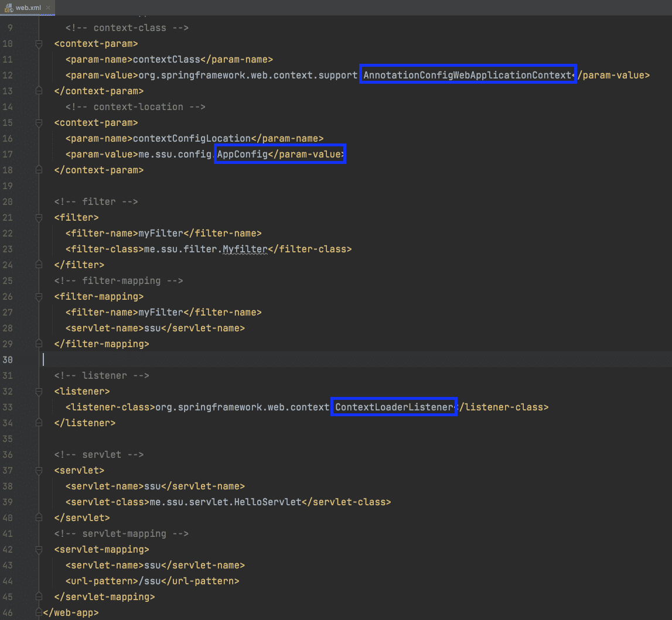Fold the closing servlet-mapping marker on line 45

39,597
